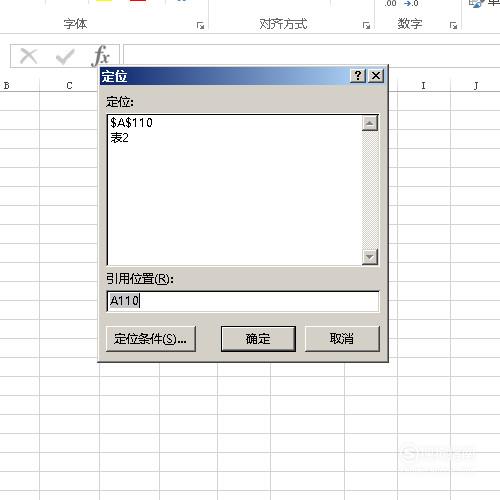Viewport: 500px width, 500px height.
Task: Click the list scroll-up arrow
Action: [370, 123]
